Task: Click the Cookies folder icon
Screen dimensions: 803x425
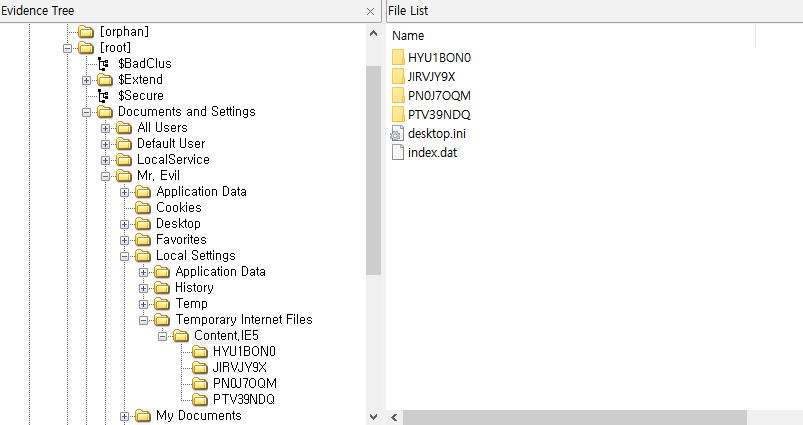Action: click(143, 207)
